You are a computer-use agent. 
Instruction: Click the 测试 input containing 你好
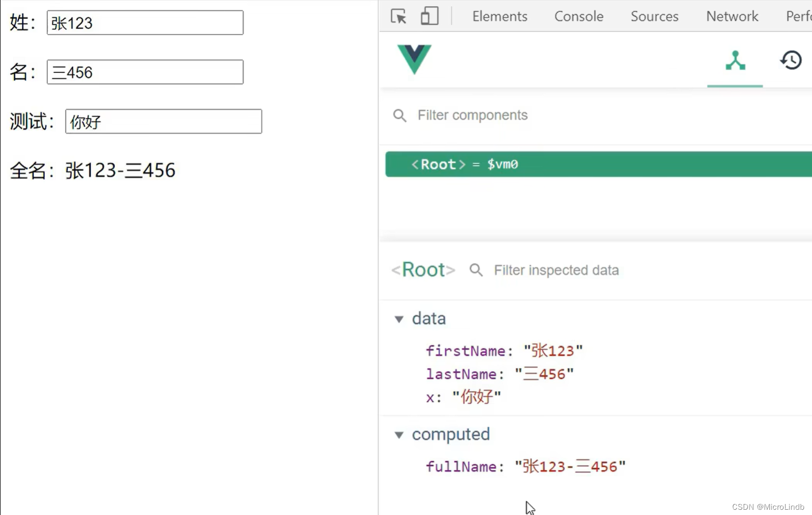tap(163, 121)
